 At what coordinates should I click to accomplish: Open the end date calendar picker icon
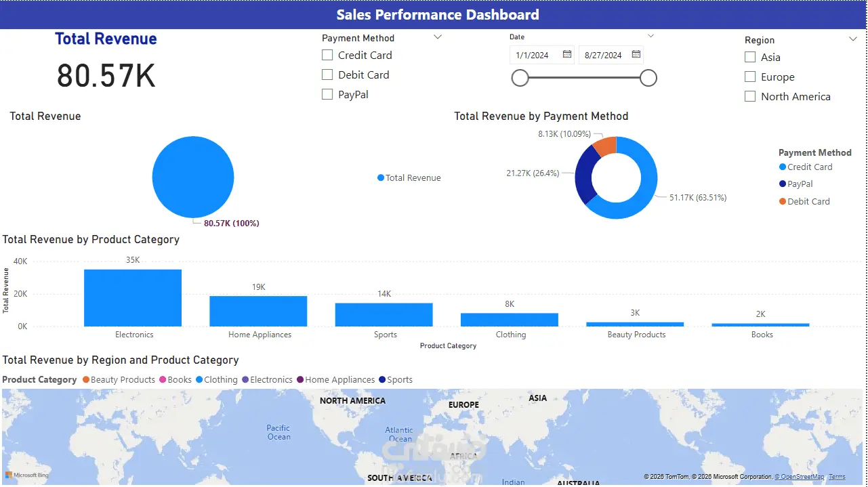636,55
